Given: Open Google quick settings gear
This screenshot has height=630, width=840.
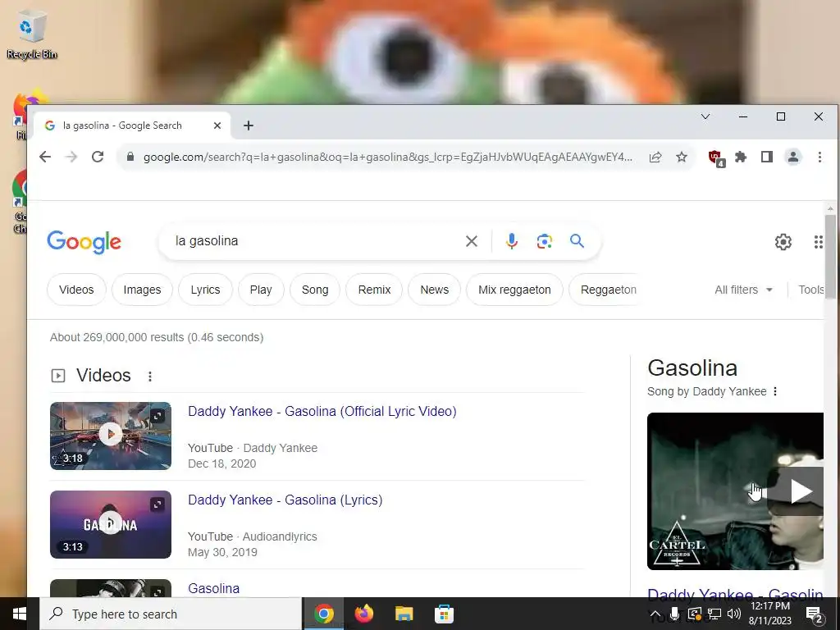Looking at the screenshot, I should point(783,242).
